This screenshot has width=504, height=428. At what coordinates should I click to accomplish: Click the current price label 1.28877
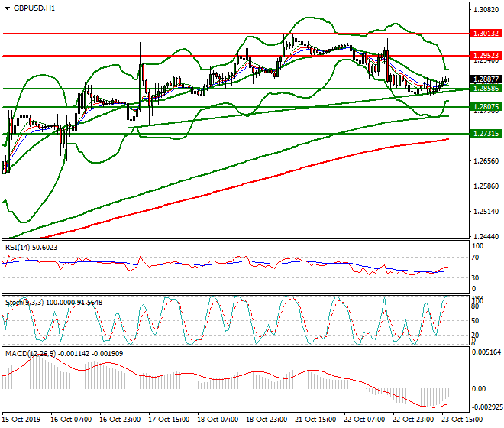pyautogui.click(x=486, y=79)
